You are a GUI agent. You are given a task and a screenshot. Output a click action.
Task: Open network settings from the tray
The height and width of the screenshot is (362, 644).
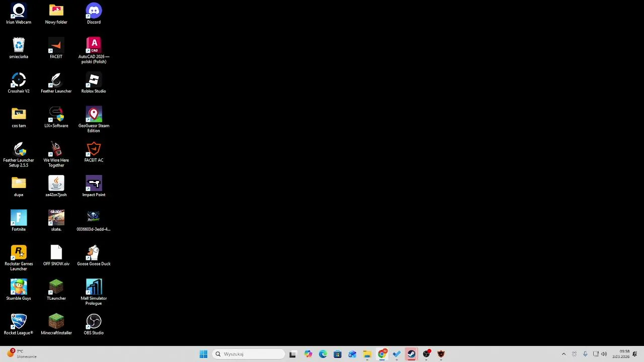point(596,354)
